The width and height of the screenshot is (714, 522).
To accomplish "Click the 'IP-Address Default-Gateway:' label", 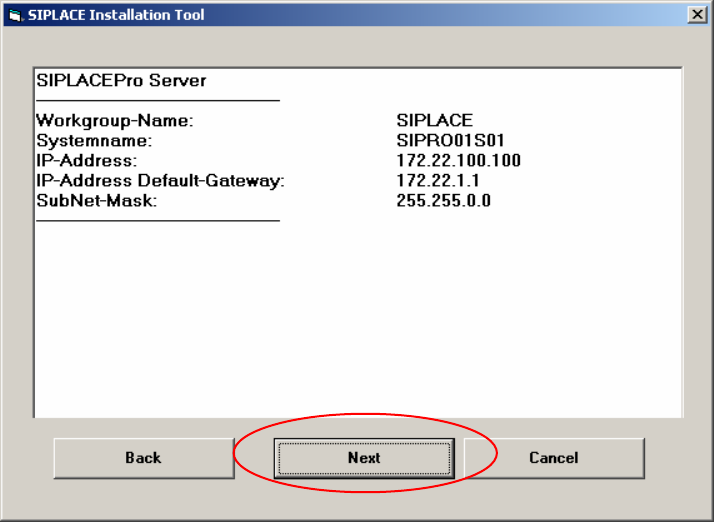I will tap(160, 181).
